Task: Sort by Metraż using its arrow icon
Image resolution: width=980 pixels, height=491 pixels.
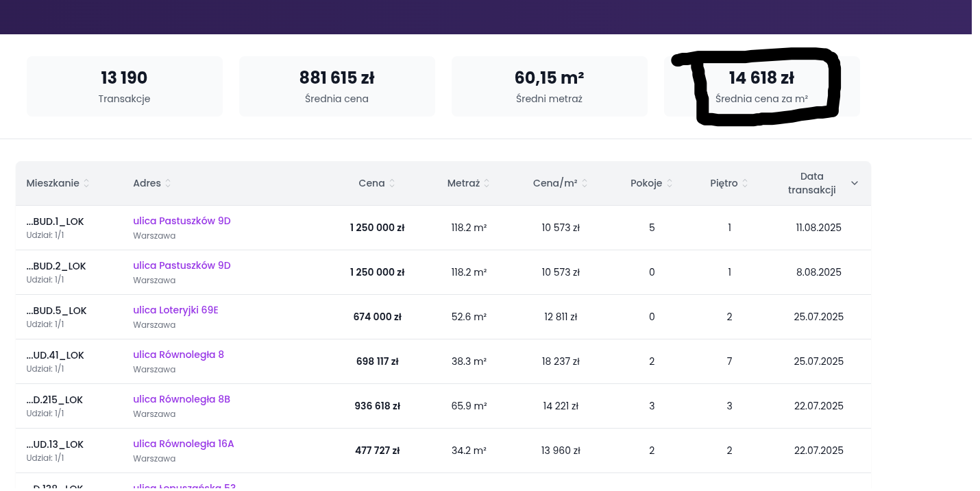Action: point(487,183)
